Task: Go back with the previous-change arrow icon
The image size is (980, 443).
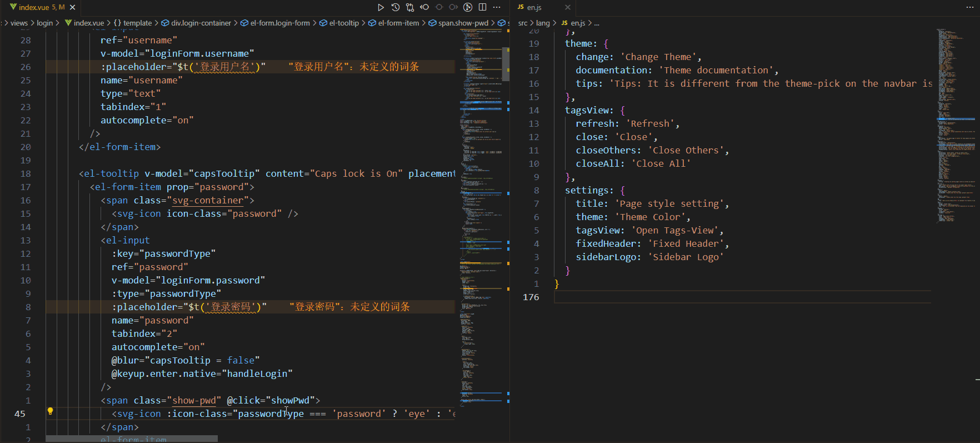Action: coord(424,7)
